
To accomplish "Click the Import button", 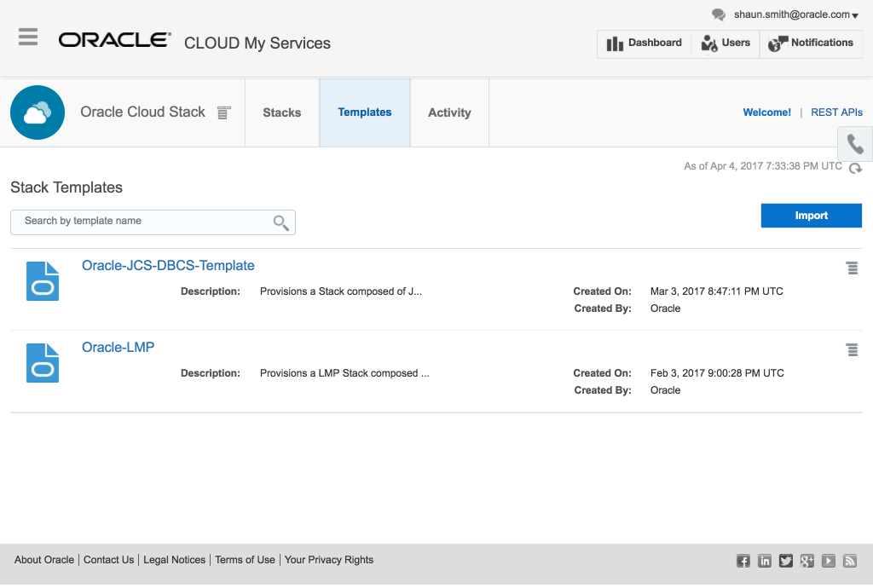I will [x=812, y=216].
